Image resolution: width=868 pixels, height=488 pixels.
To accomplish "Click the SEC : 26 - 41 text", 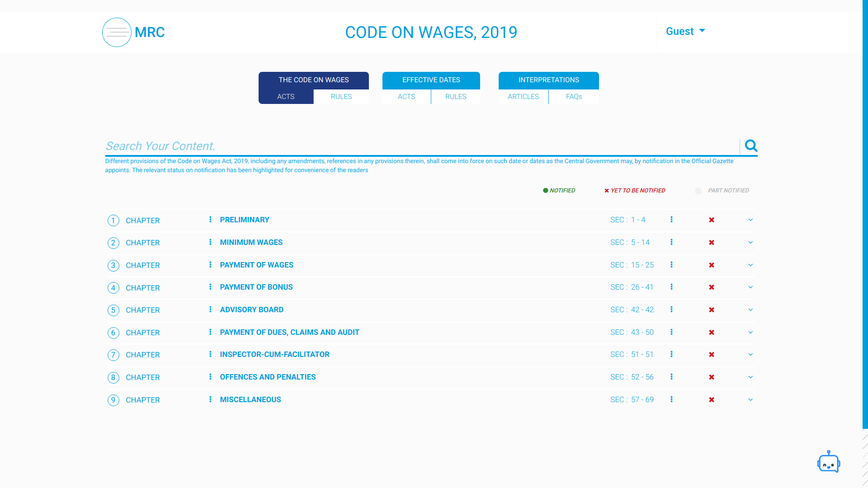I will click(632, 287).
